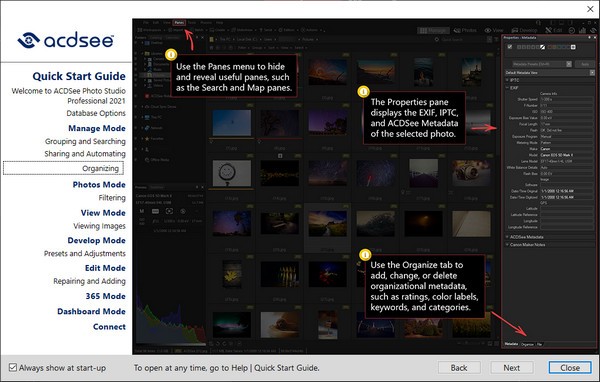Open the Develop Mode section

tap(96, 240)
